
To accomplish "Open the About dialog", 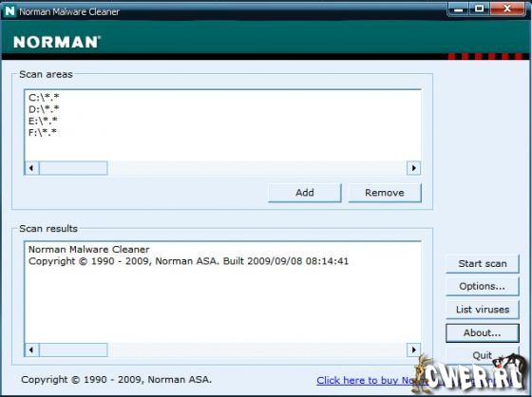I will tap(483, 332).
